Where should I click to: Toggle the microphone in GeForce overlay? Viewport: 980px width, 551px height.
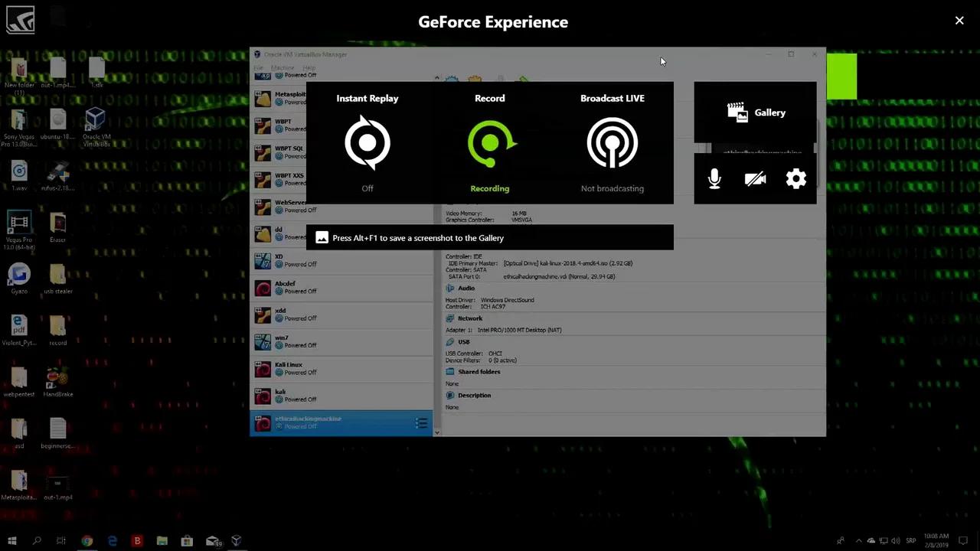(x=714, y=179)
